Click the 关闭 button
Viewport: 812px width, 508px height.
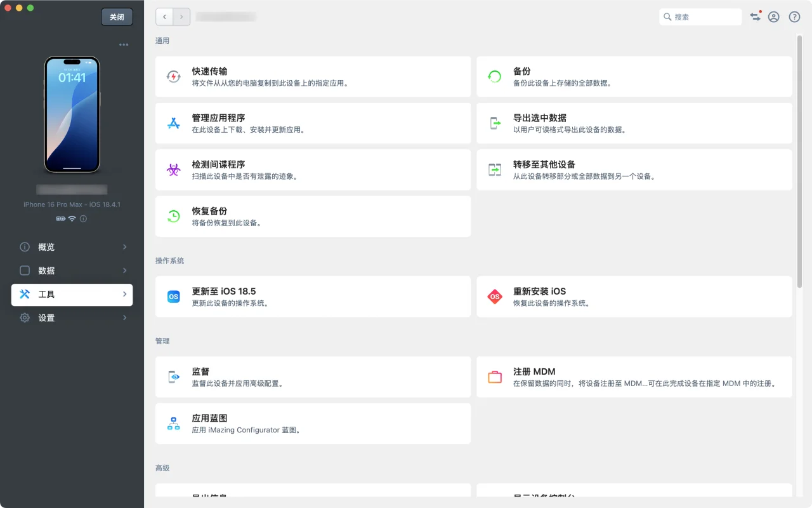[x=117, y=17]
